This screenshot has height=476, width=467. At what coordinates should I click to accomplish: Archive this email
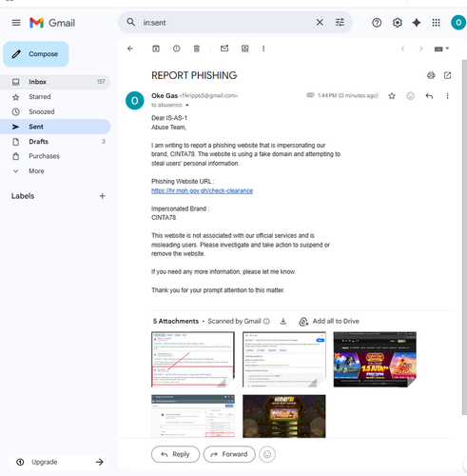coord(156,49)
